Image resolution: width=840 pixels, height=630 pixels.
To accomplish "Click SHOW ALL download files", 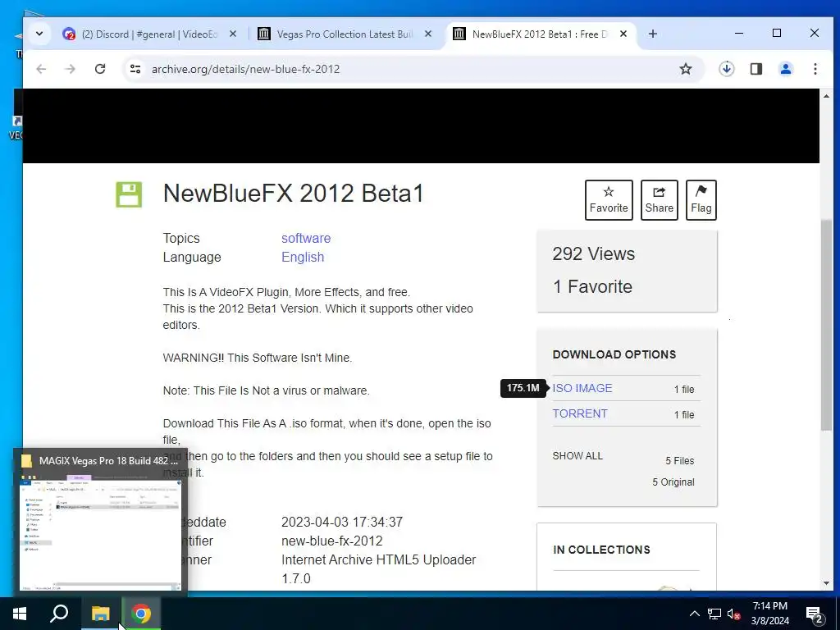I will [x=577, y=456].
